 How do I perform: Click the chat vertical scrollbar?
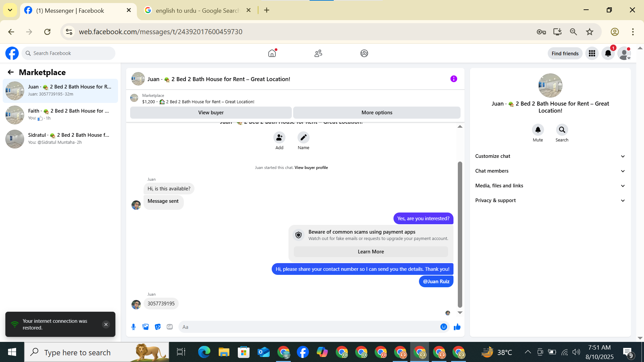460,235
